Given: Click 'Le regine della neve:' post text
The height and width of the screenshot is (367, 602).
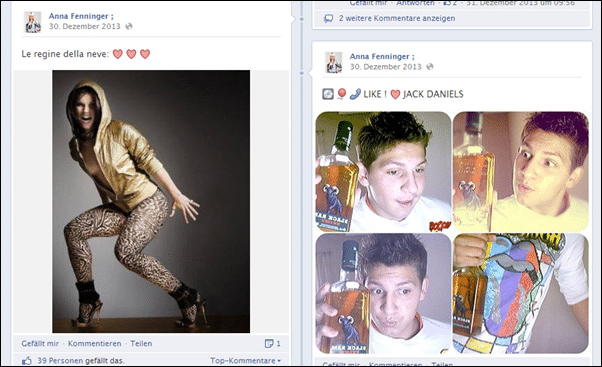Looking at the screenshot, I should click(65, 54).
